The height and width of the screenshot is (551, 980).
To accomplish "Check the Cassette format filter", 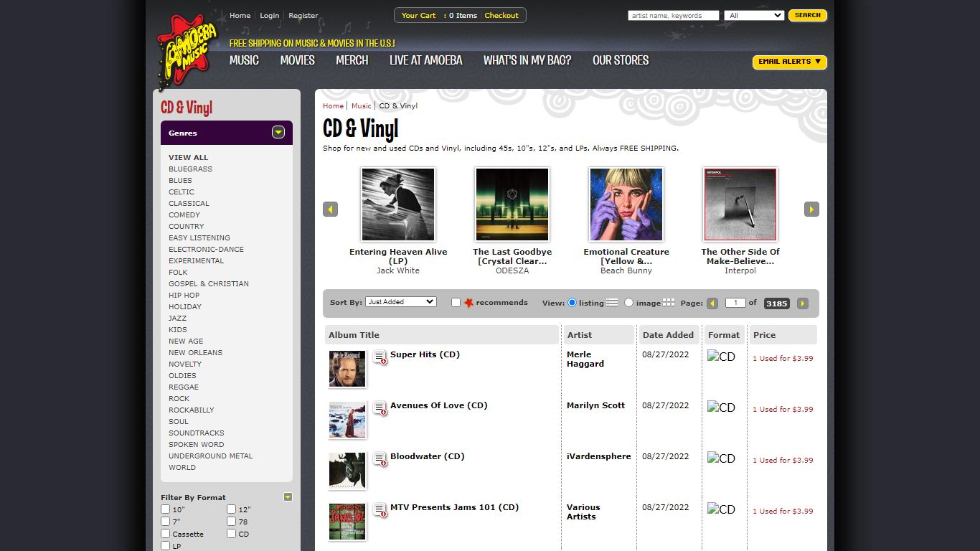I will point(166,534).
